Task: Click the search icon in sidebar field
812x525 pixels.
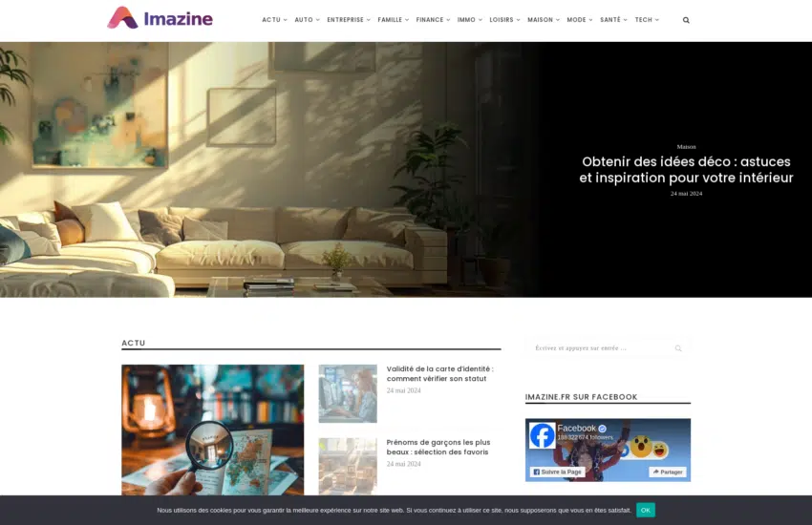Action: pos(678,348)
